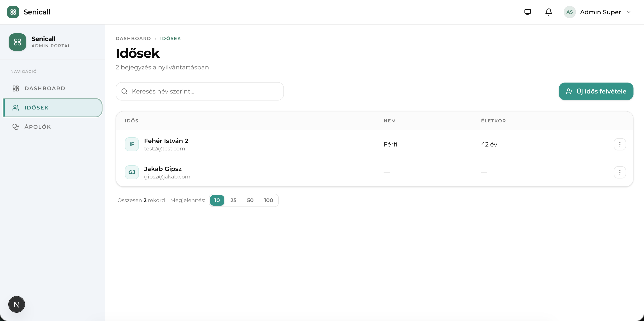Click the IF avatar of Fehér István
The width and height of the screenshot is (644, 321).
coord(132,144)
